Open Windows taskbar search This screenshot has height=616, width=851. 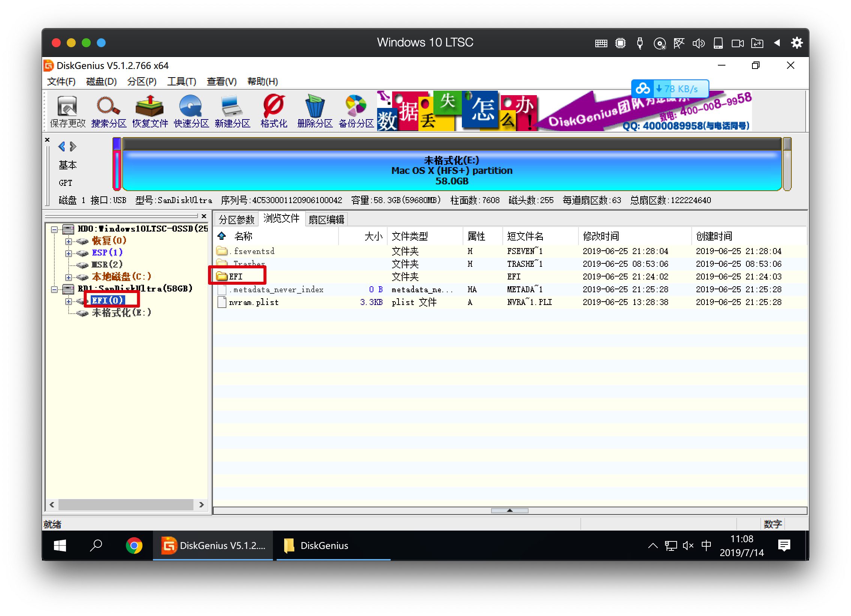96,546
